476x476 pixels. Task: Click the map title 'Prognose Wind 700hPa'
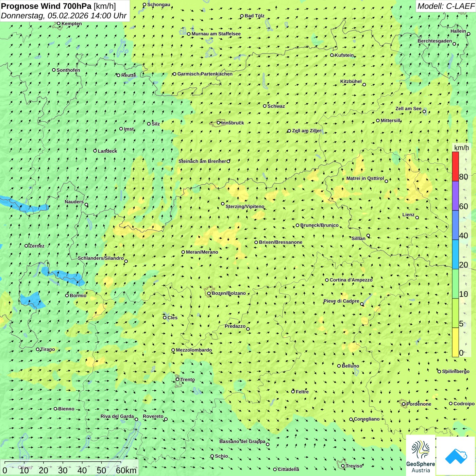pyautogui.click(x=46, y=6)
